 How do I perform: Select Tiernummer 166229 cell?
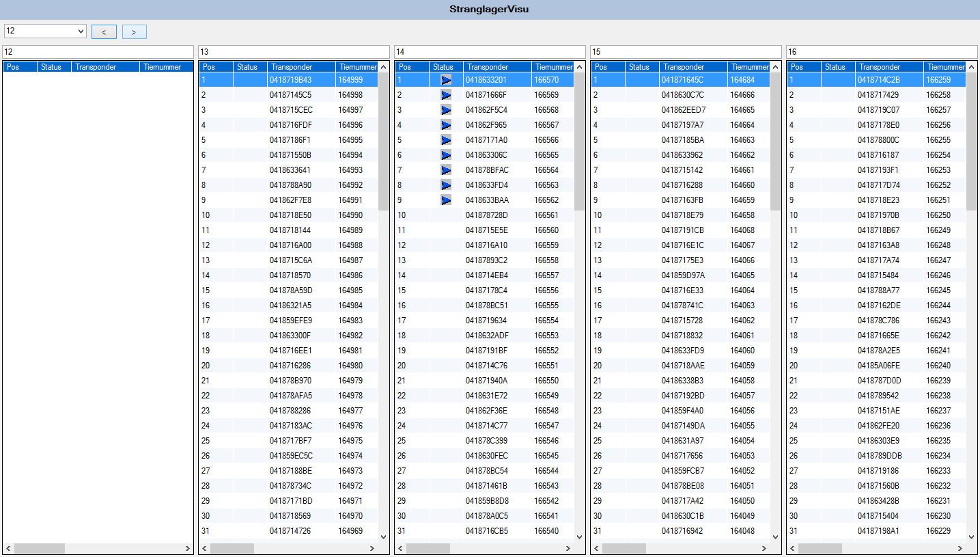944,531
